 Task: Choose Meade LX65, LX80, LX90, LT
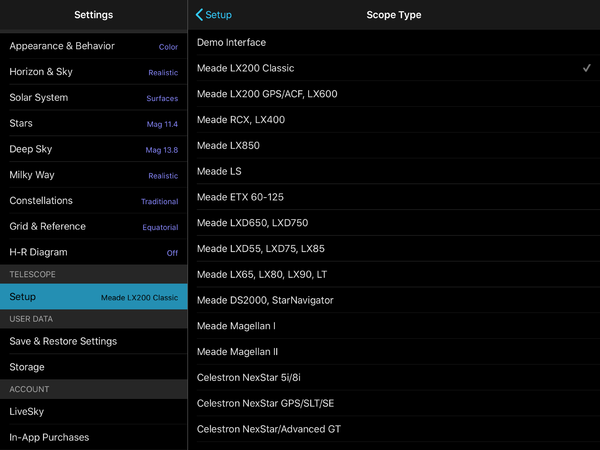(x=394, y=274)
